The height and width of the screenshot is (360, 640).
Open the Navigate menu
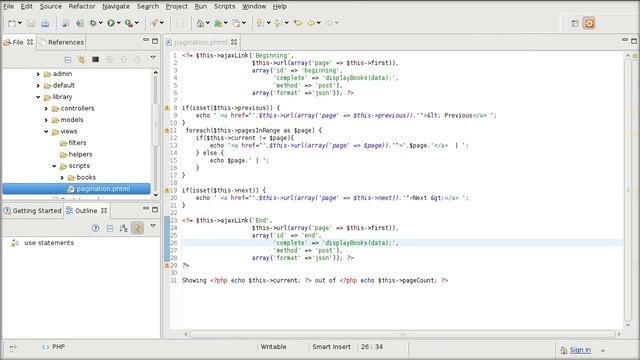(x=116, y=6)
